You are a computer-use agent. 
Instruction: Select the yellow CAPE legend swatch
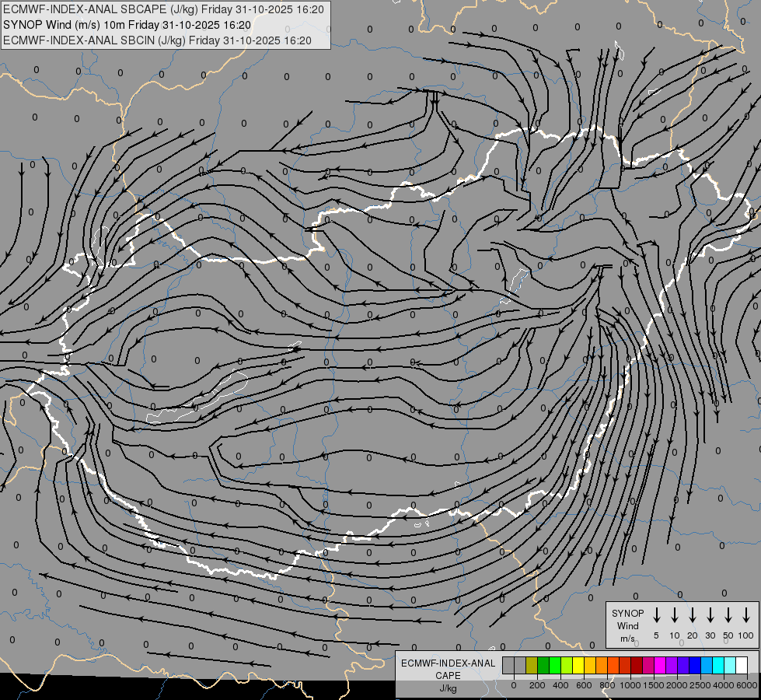pyautogui.click(x=578, y=666)
